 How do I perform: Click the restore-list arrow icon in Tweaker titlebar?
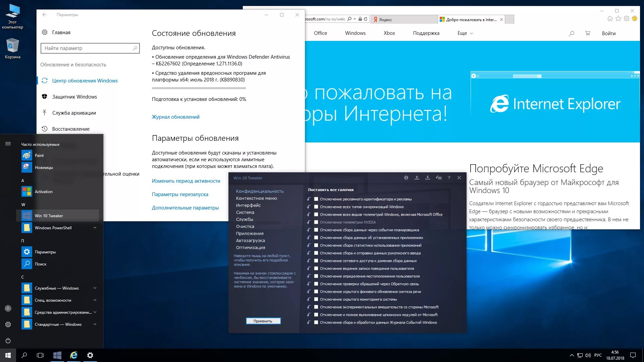(x=438, y=178)
